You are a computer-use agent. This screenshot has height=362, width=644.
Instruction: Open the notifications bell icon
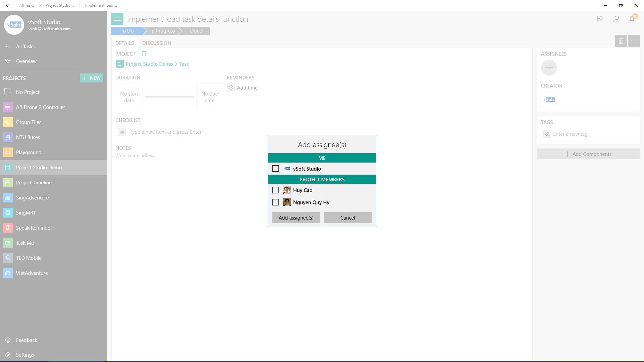(x=632, y=19)
